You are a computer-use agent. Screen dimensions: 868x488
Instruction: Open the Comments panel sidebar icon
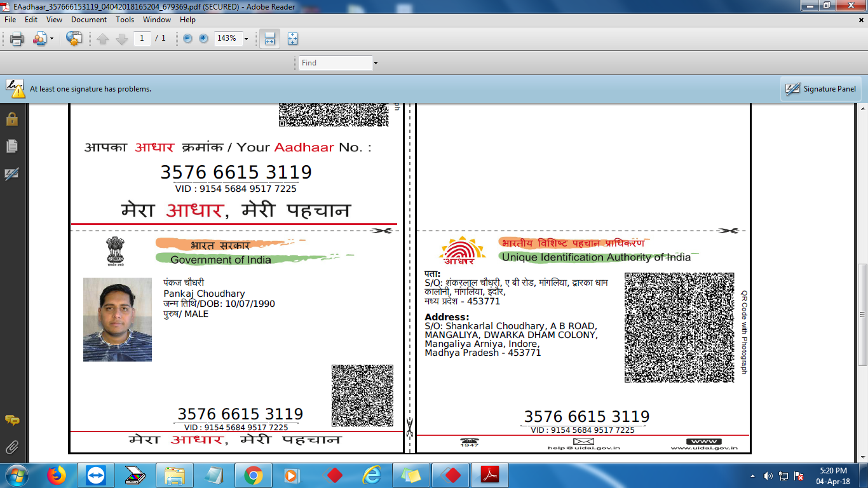pos(11,420)
